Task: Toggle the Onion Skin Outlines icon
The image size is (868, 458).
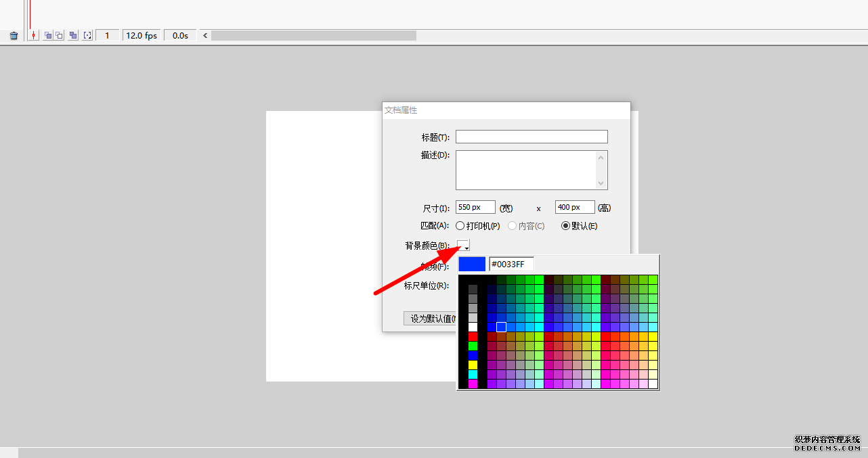Action: click(x=60, y=35)
